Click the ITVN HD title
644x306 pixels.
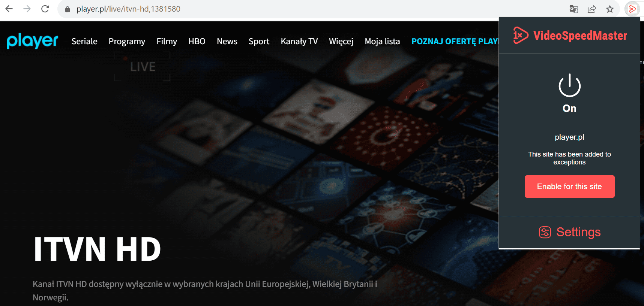[97, 249]
